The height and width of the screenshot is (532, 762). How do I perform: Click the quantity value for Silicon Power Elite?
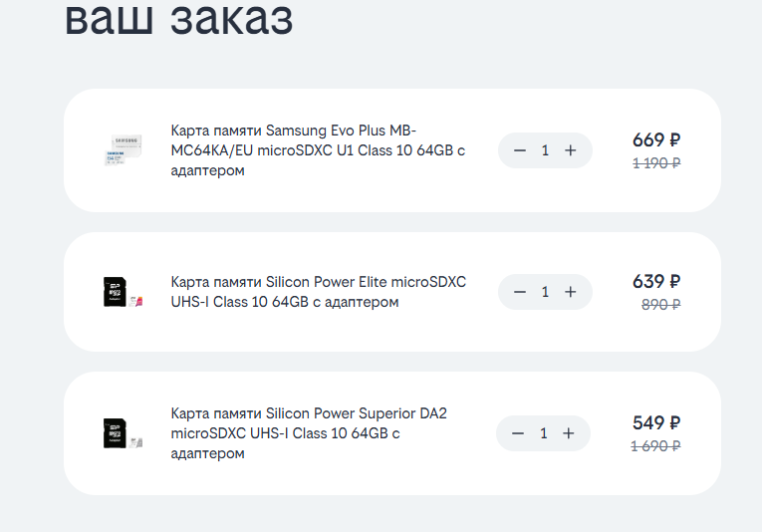(x=545, y=292)
